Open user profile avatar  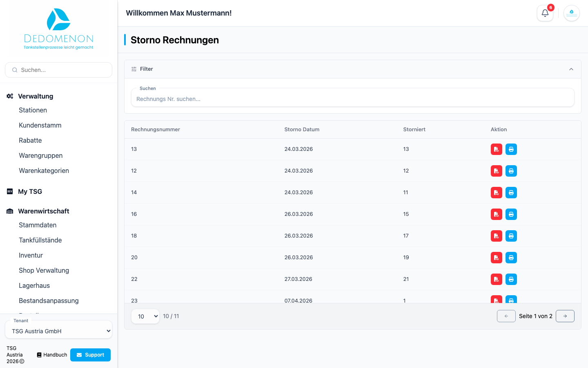(572, 13)
